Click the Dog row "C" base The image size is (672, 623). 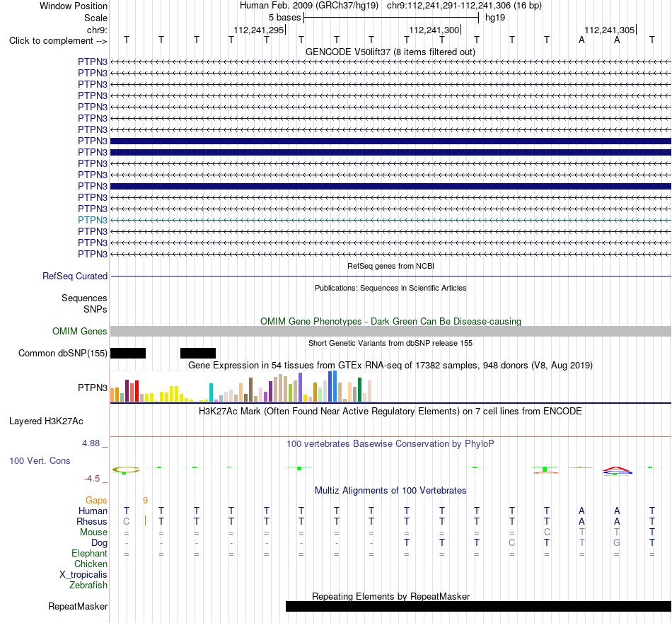[x=511, y=543]
